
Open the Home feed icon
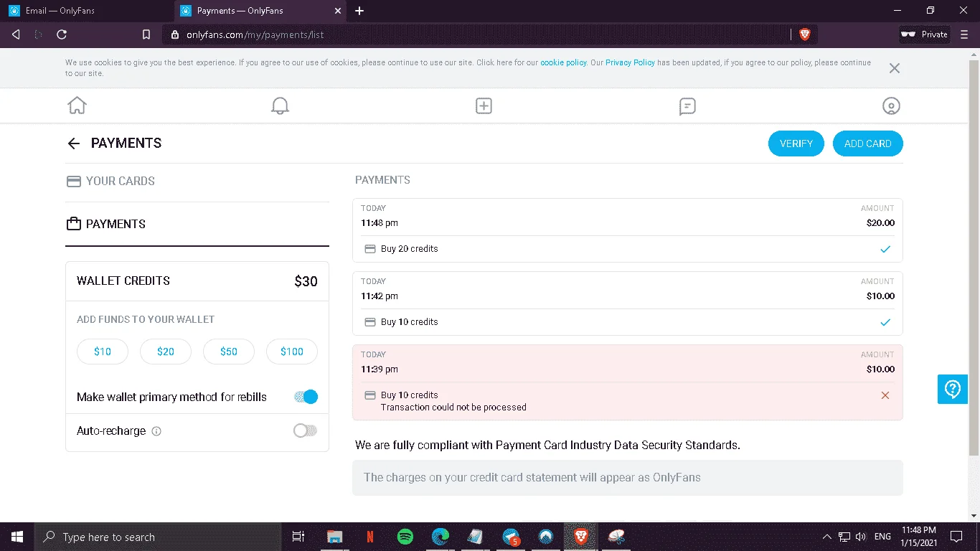click(77, 106)
